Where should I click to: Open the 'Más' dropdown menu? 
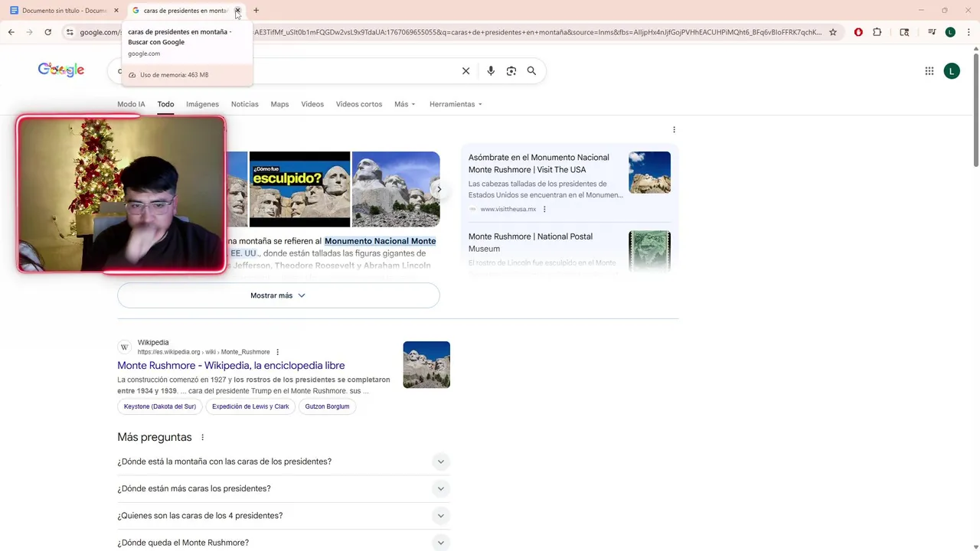coord(405,104)
